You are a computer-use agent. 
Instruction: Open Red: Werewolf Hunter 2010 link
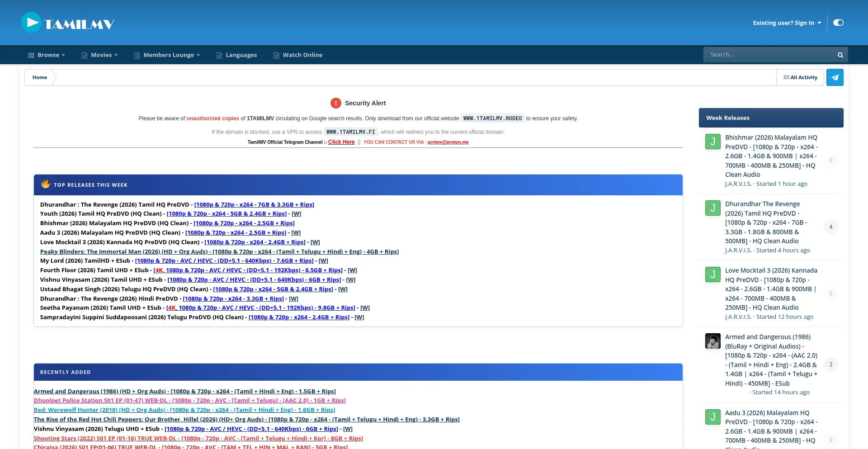(184, 410)
